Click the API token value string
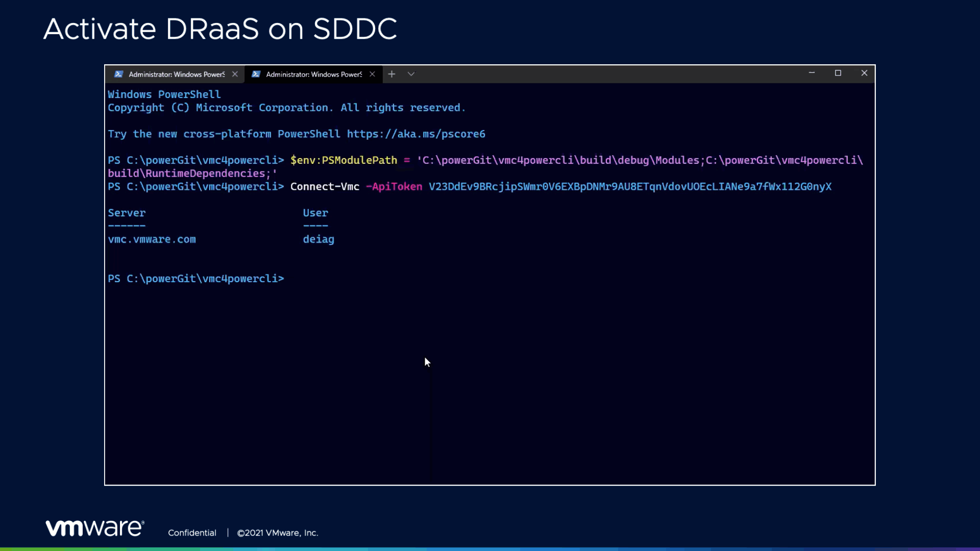This screenshot has height=551, width=980. (x=630, y=187)
